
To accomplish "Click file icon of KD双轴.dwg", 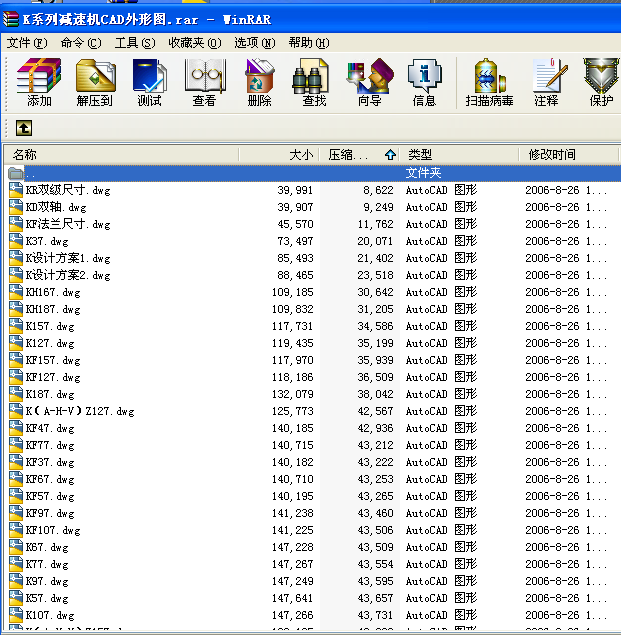I will coord(16,207).
